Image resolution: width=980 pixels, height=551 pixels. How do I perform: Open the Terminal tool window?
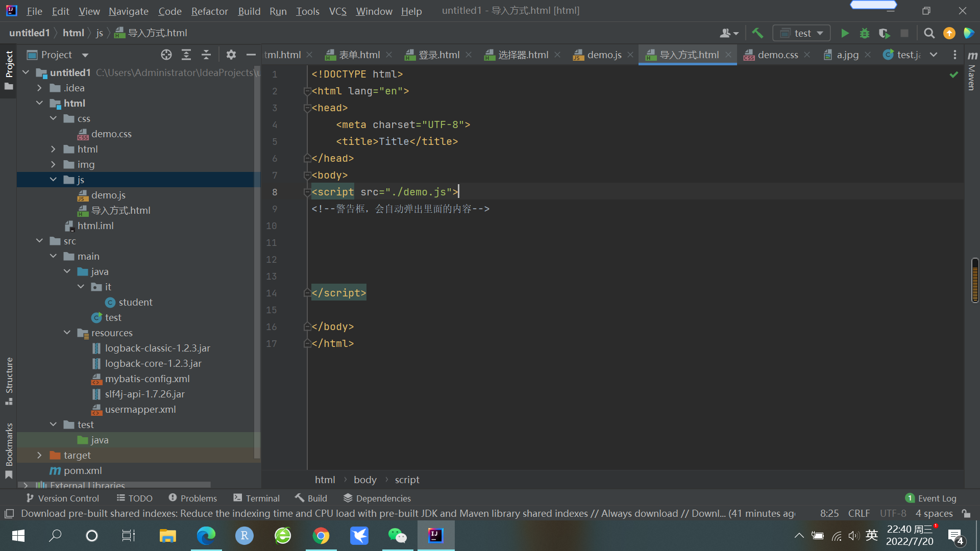click(257, 498)
